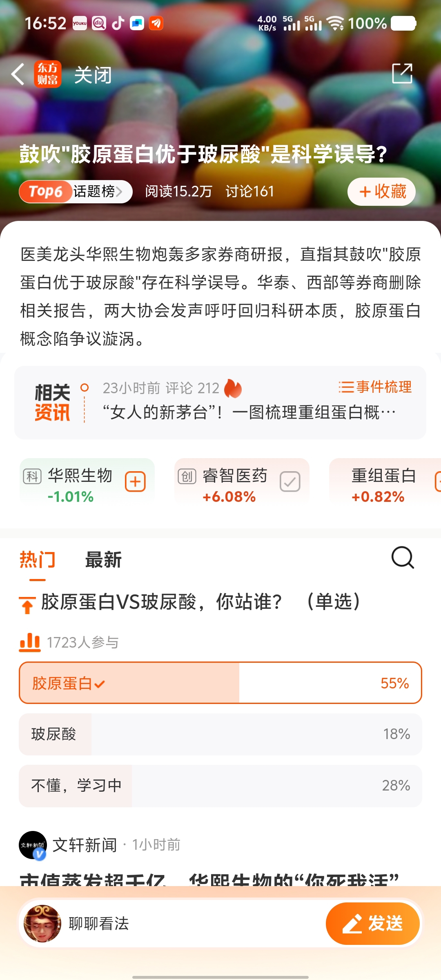This screenshot has height=980, width=441.
Task: Open the 事件梳理 list expander
Action: [375, 387]
